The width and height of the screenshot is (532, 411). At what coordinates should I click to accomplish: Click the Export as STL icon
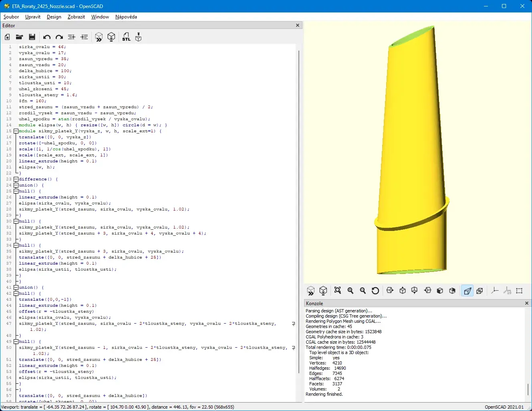[x=126, y=37]
